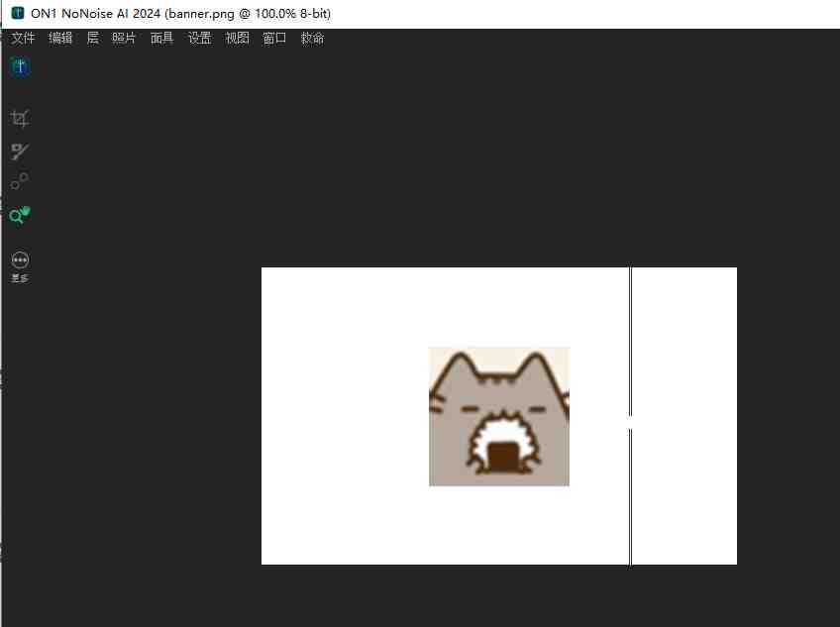Activate the green zoom view tool
840x627 pixels.
[x=20, y=215]
